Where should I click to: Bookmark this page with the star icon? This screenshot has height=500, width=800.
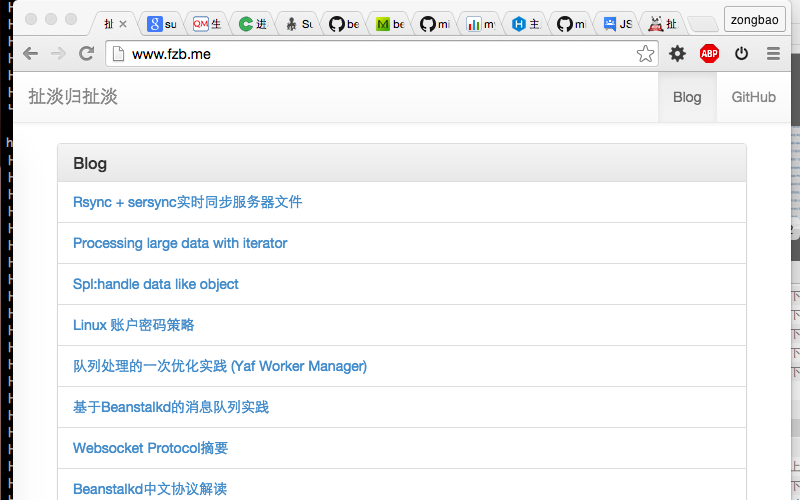click(645, 54)
